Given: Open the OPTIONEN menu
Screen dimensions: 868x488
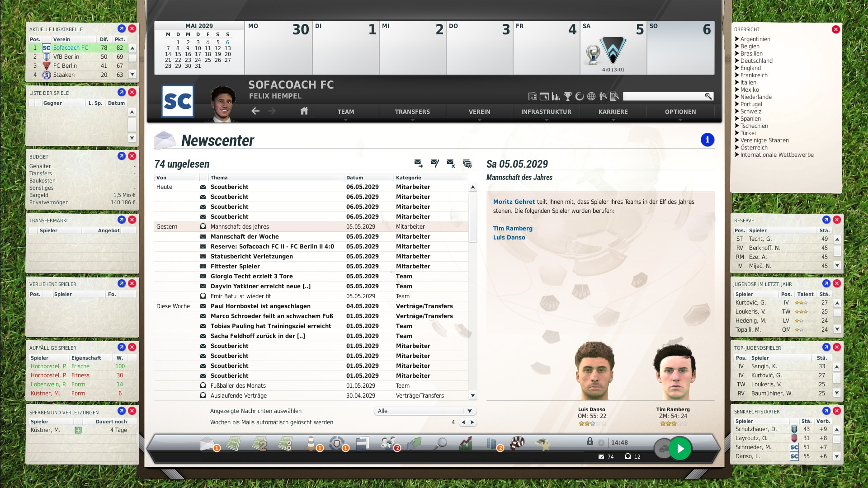Looking at the screenshot, I should click(680, 112).
